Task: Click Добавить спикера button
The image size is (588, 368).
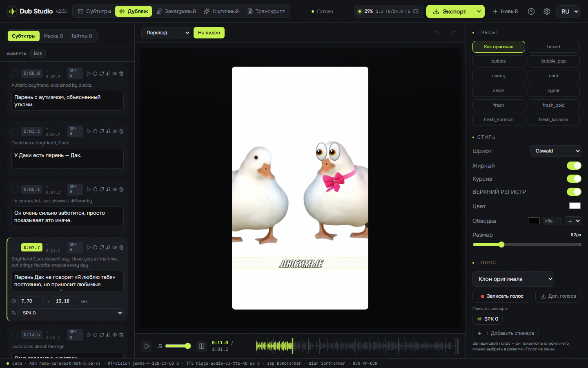Action: 506,333
